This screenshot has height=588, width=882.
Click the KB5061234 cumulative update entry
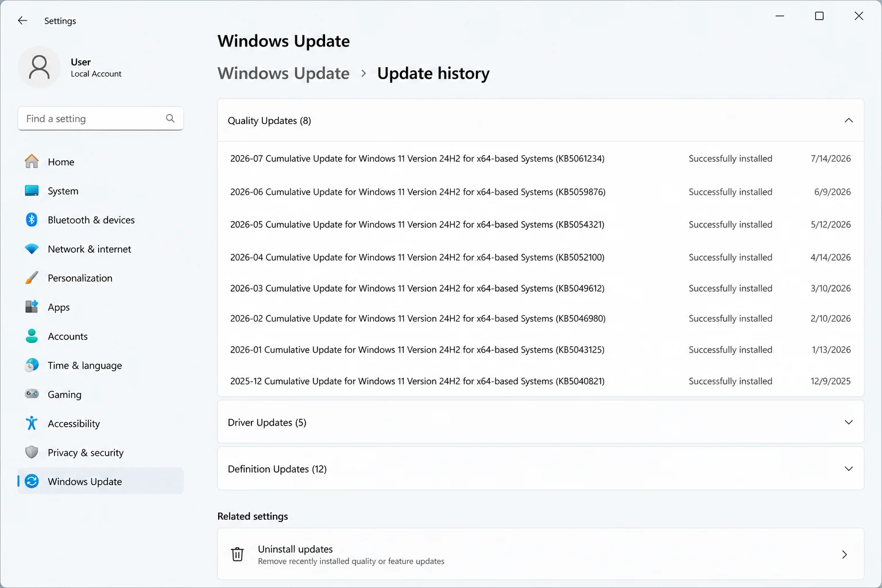click(x=540, y=158)
